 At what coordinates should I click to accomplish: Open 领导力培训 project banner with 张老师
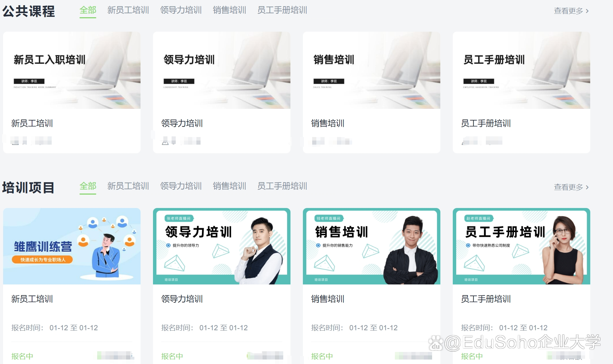click(222, 246)
